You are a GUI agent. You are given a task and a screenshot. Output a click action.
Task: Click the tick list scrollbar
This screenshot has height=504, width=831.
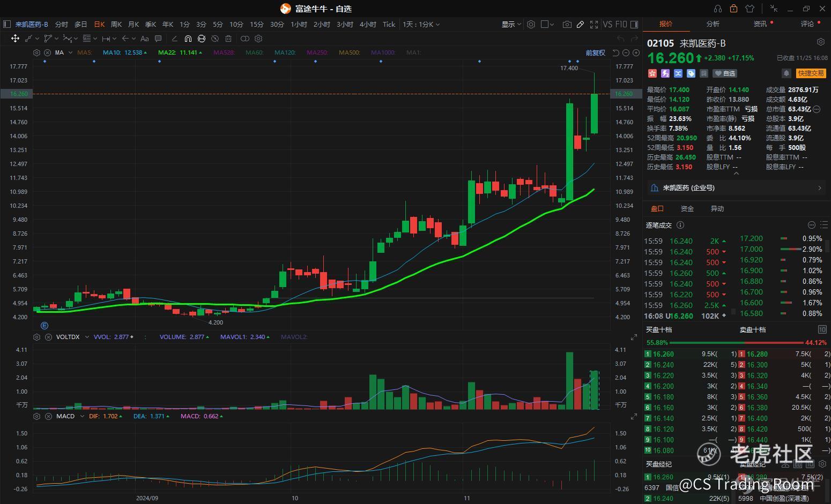pos(733,311)
